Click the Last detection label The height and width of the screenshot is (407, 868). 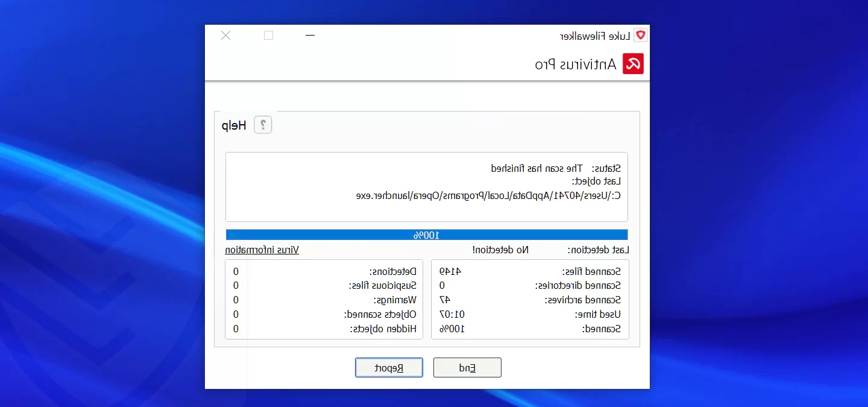599,250
